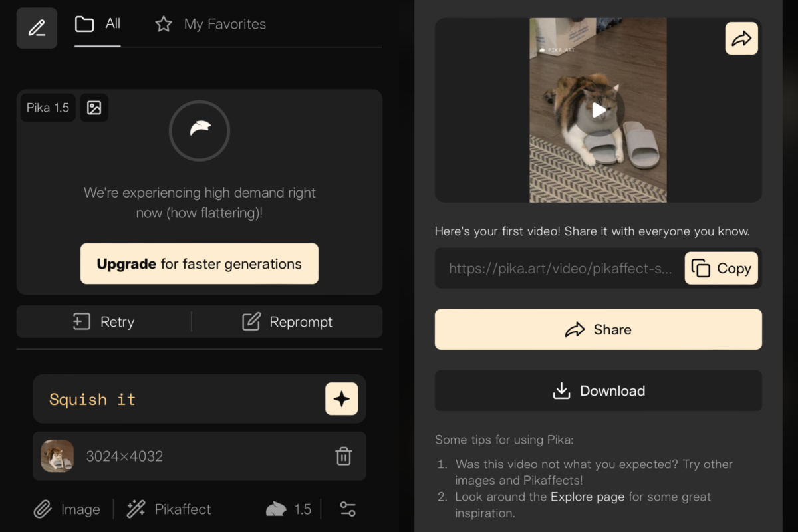
Task: Click the image icon beside Pika 1.5
Action: tap(94, 108)
